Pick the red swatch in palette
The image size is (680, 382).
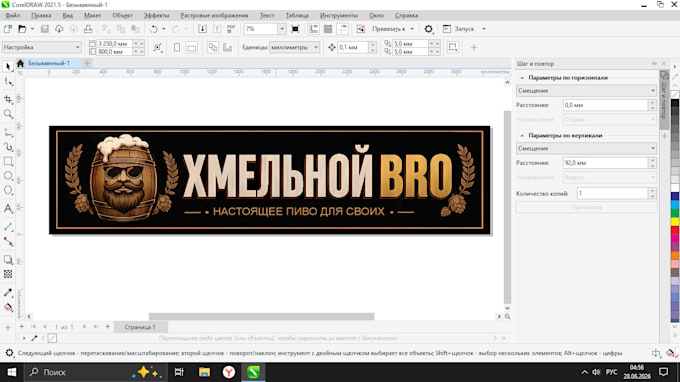675,230
